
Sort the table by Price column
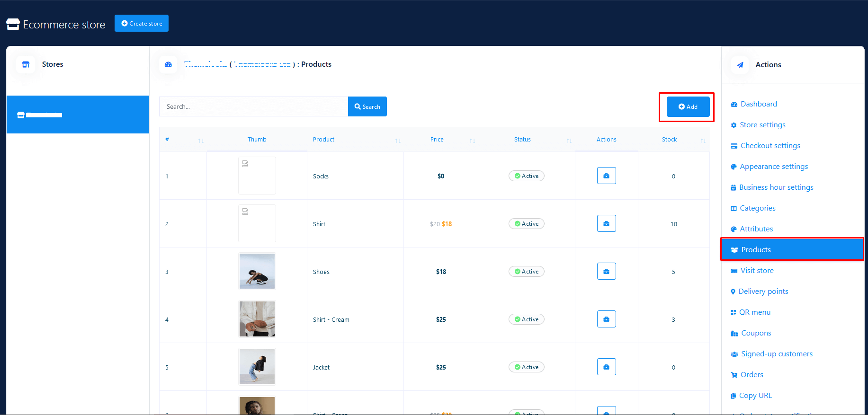click(x=472, y=140)
